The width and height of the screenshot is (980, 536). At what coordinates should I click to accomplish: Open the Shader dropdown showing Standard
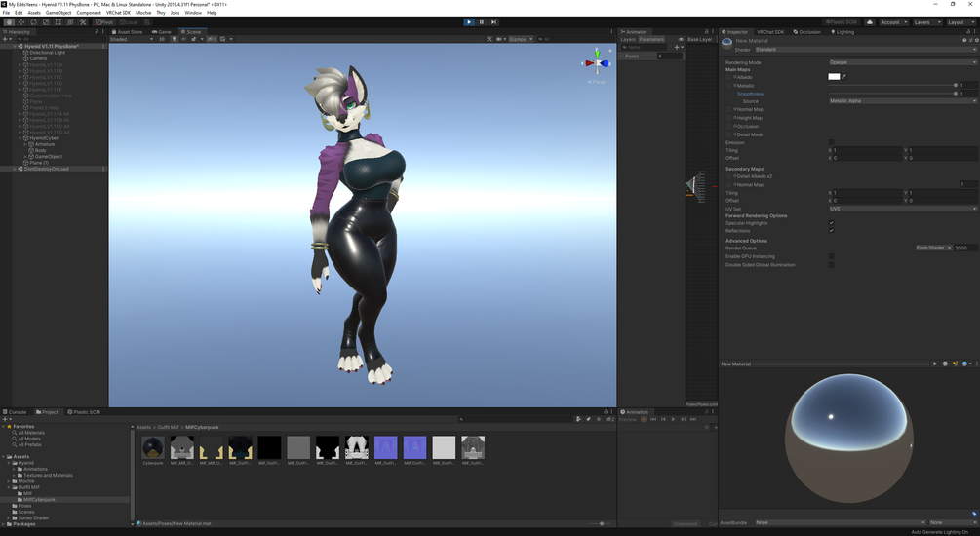[866, 50]
